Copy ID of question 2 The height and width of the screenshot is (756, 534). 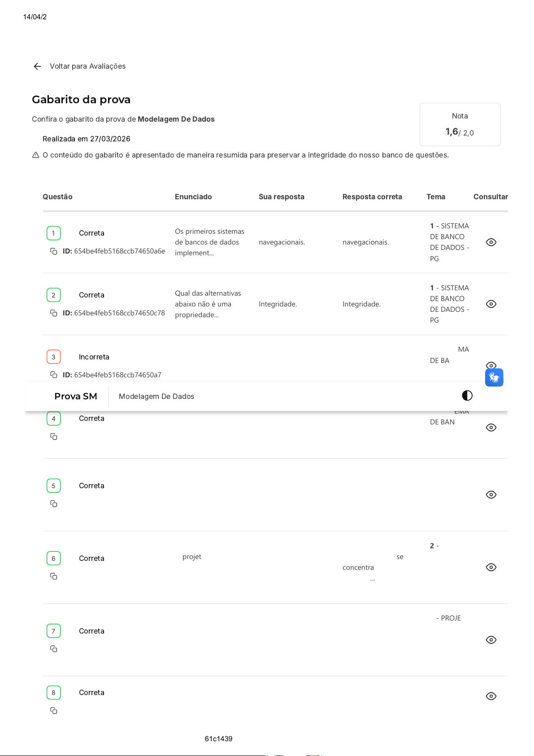(x=54, y=313)
